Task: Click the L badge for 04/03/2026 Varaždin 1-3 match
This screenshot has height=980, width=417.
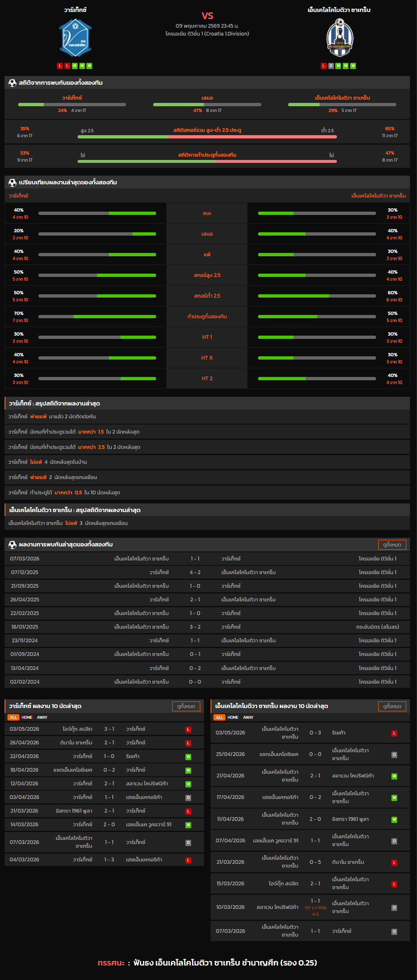Action: pyautogui.click(x=188, y=860)
